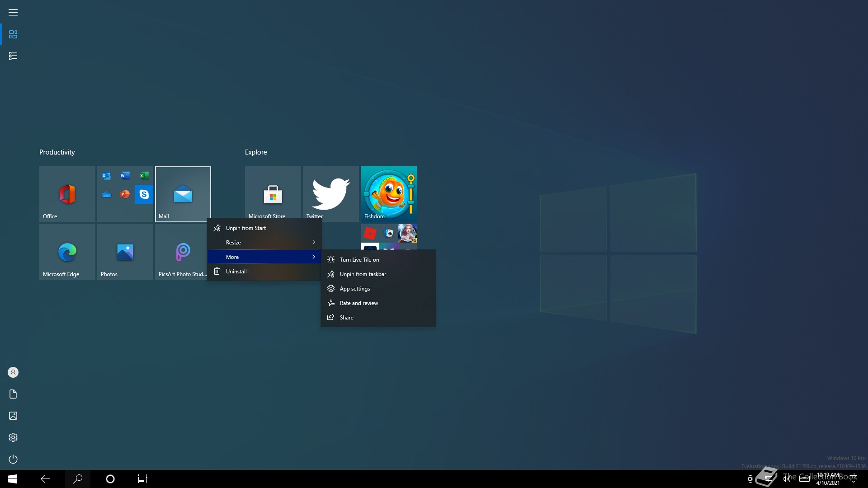Open Cortana circle on taskbar

[x=110, y=479]
